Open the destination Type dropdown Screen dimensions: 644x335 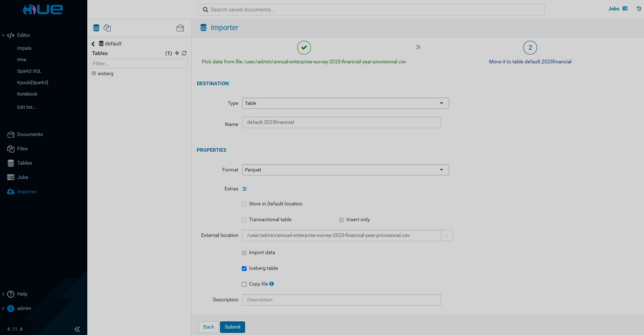coord(346,103)
